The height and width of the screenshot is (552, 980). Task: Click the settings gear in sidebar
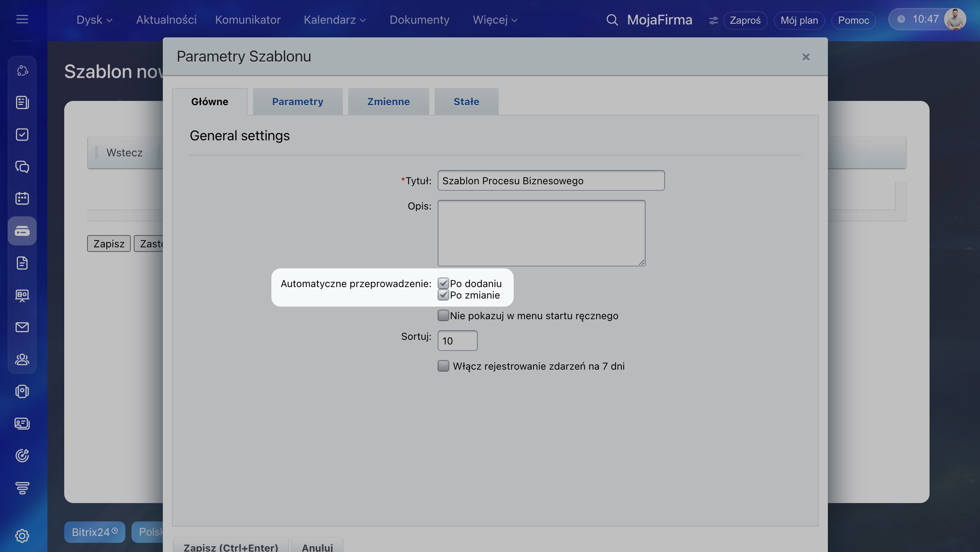click(x=22, y=536)
